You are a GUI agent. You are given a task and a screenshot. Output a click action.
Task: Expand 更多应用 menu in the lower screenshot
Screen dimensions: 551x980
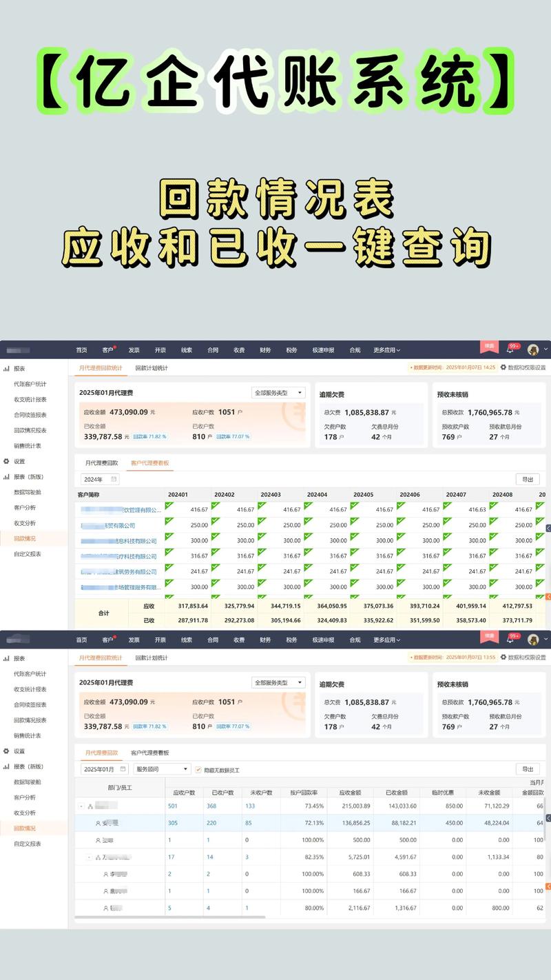(386, 640)
